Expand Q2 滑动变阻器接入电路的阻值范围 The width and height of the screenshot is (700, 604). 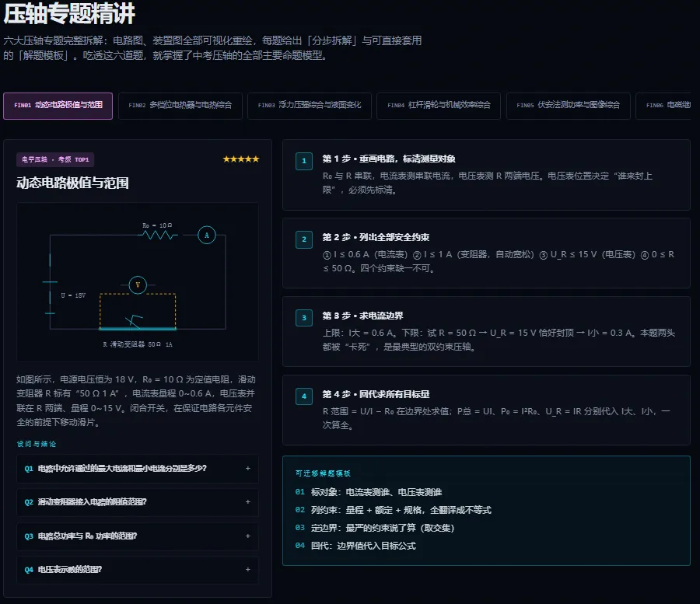[138, 502]
